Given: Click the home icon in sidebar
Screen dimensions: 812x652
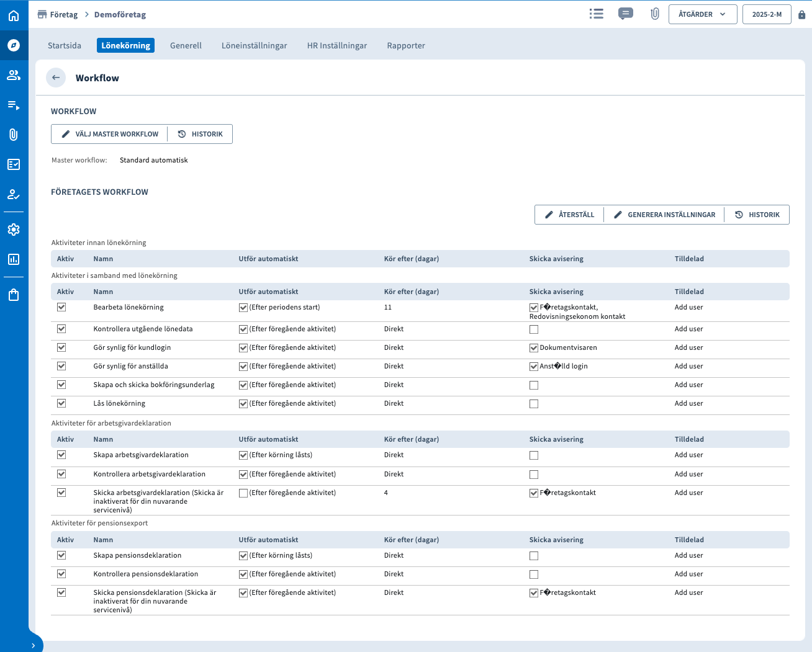Looking at the screenshot, I should pos(14,16).
